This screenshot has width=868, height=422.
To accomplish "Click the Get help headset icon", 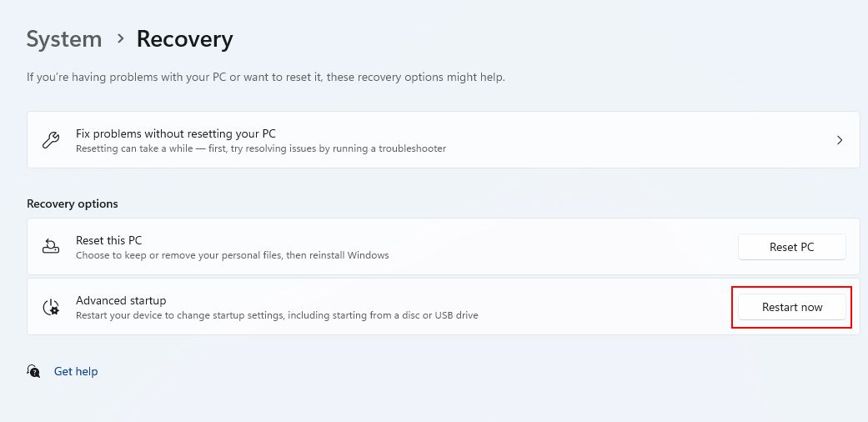I will [33, 371].
